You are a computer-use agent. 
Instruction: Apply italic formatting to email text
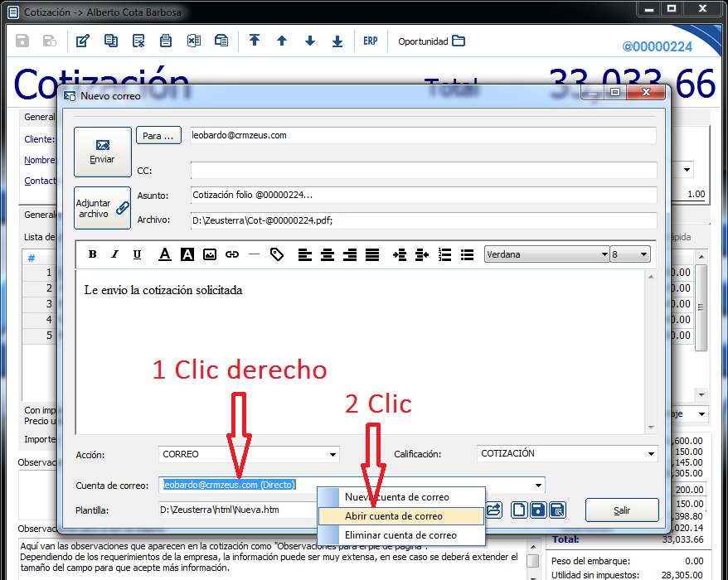click(x=114, y=254)
